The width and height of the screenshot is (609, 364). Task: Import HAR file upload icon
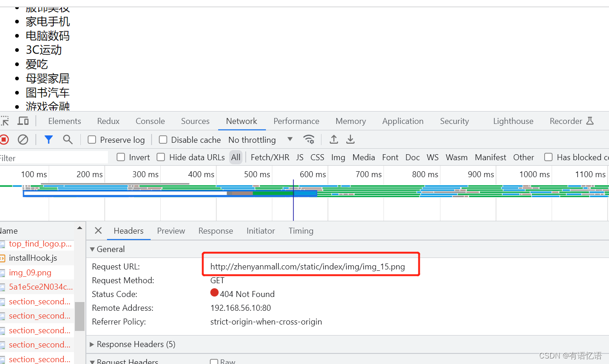click(x=334, y=140)
